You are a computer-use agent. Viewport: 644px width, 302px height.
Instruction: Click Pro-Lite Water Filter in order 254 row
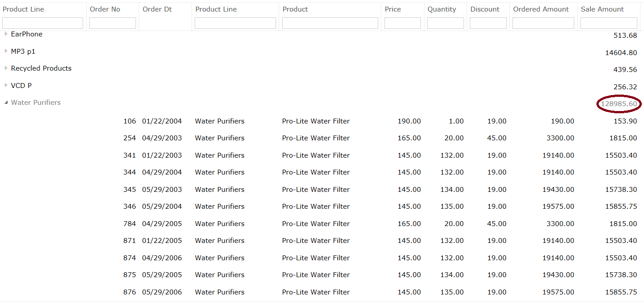(316, 138)
